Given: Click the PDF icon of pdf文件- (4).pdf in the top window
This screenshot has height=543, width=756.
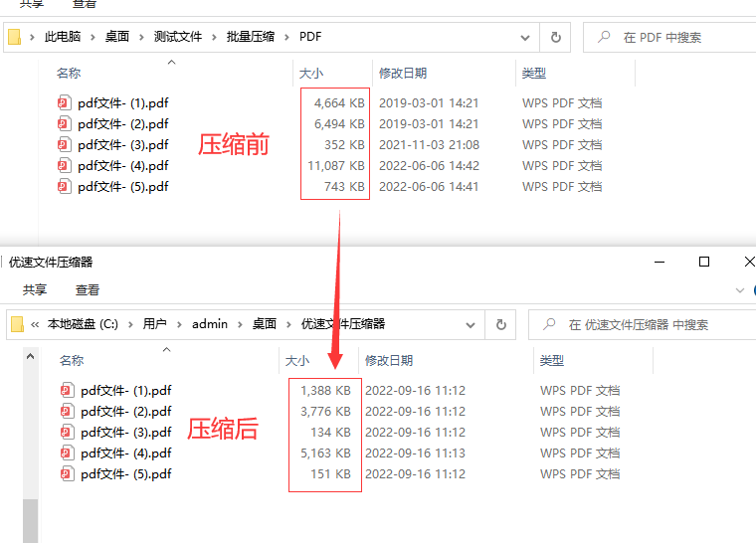Looking at the screenshot, I should 64,165.
